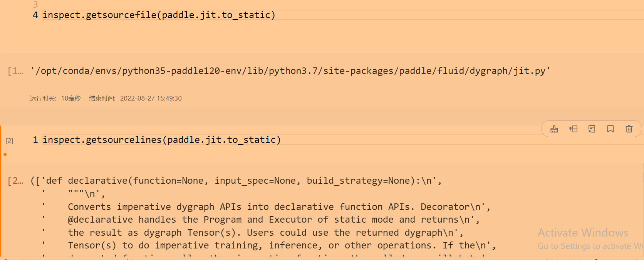Select the getsourcelines code cell
644x260 pixels.
click(162, 139)
